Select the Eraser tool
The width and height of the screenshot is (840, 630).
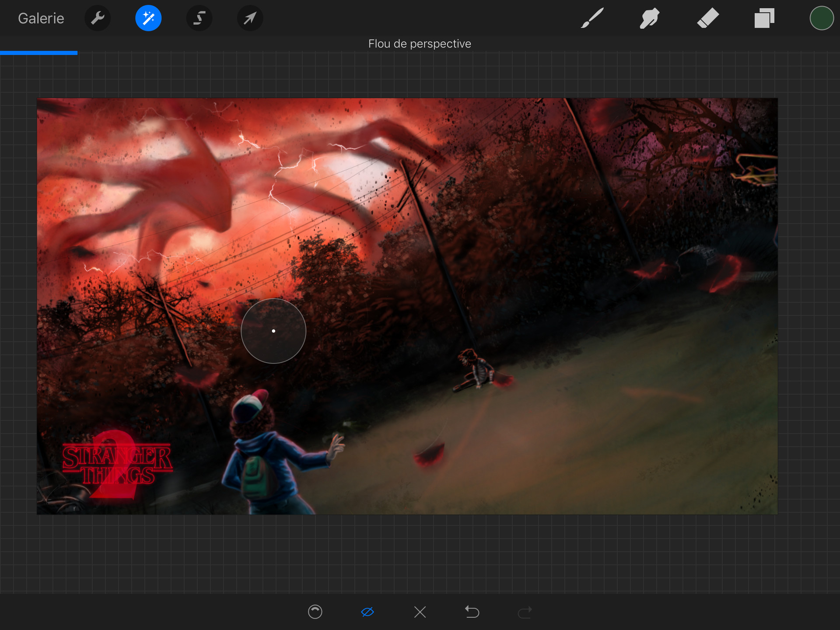707,18
